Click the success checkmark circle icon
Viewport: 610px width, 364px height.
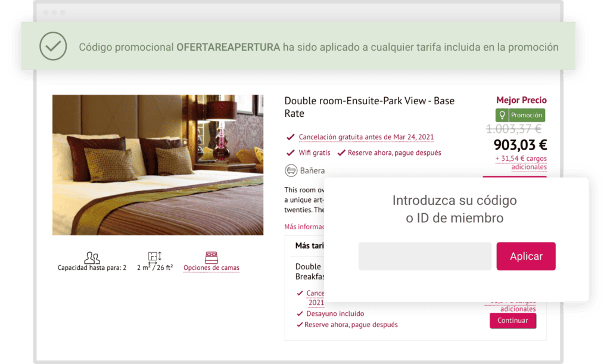pyautogui.click(x=53, y=46)
